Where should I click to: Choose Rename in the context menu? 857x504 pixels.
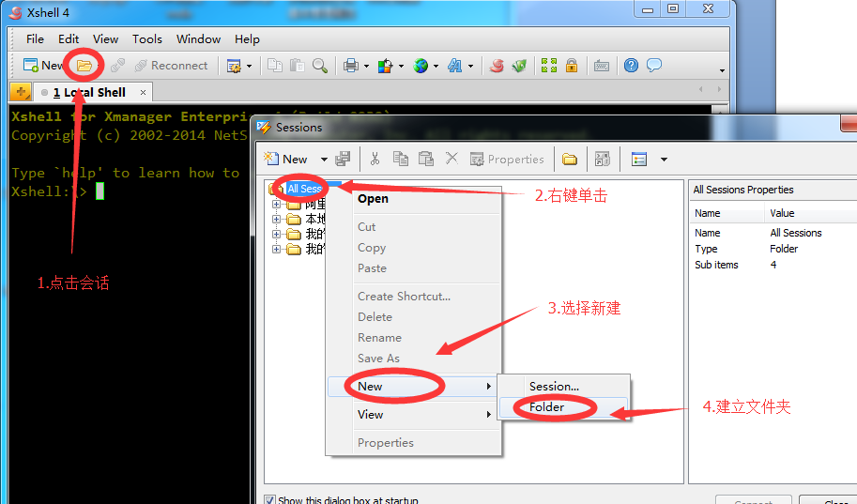click(x=413, y=338)
